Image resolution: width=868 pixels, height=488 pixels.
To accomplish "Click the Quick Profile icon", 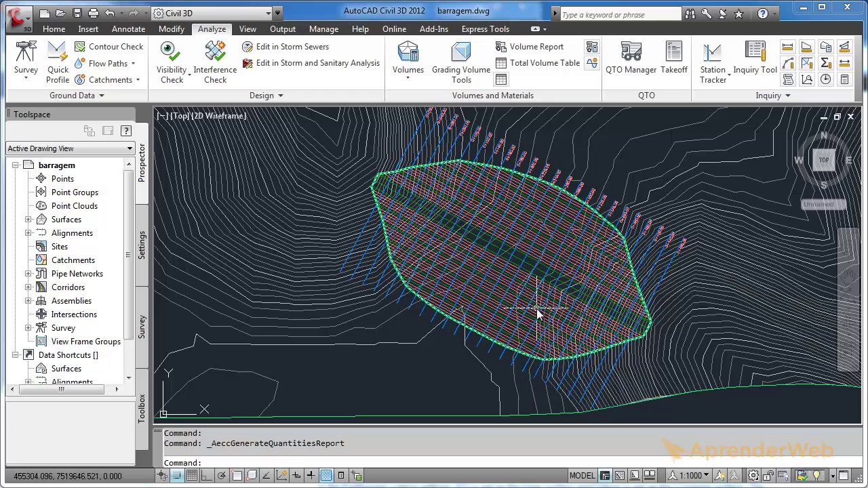I will pyautogui.click(x=58, y=53).
